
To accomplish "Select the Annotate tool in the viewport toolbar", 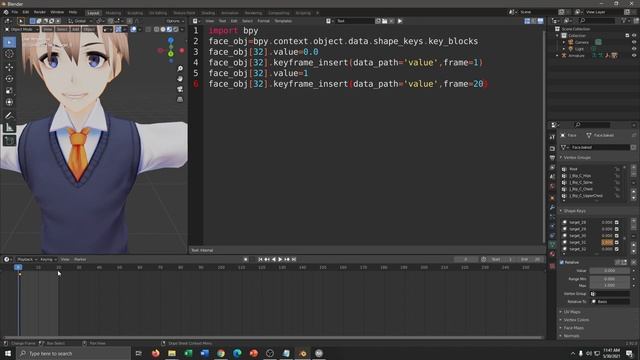I will (9, 116).
